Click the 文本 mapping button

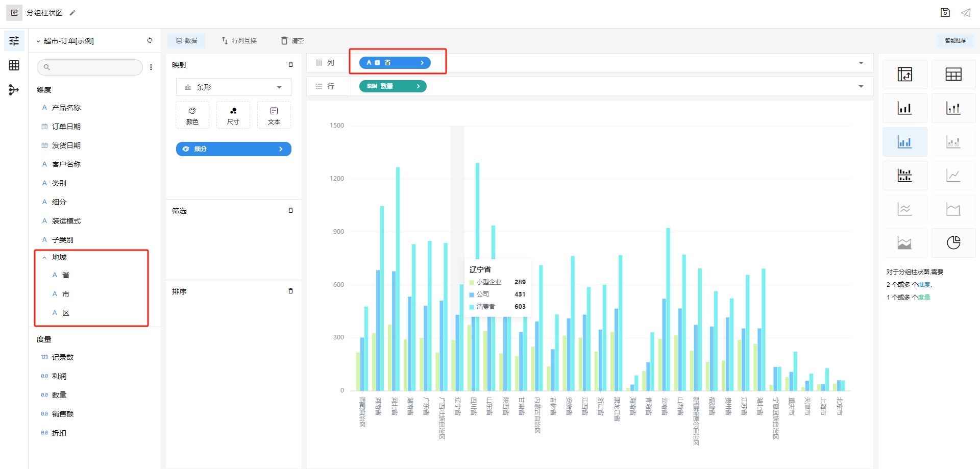point(274,115)
